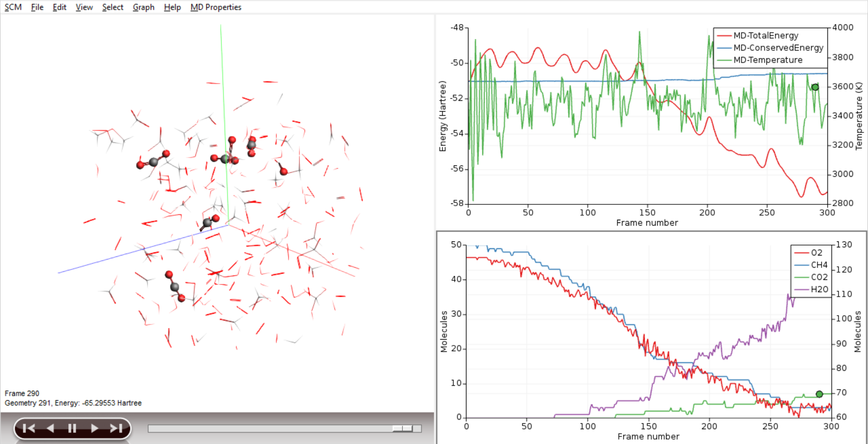The height and width of the screenshot is (444, 868).
Task: Click the lower graph Frame number label
Action: pos(648,436)
